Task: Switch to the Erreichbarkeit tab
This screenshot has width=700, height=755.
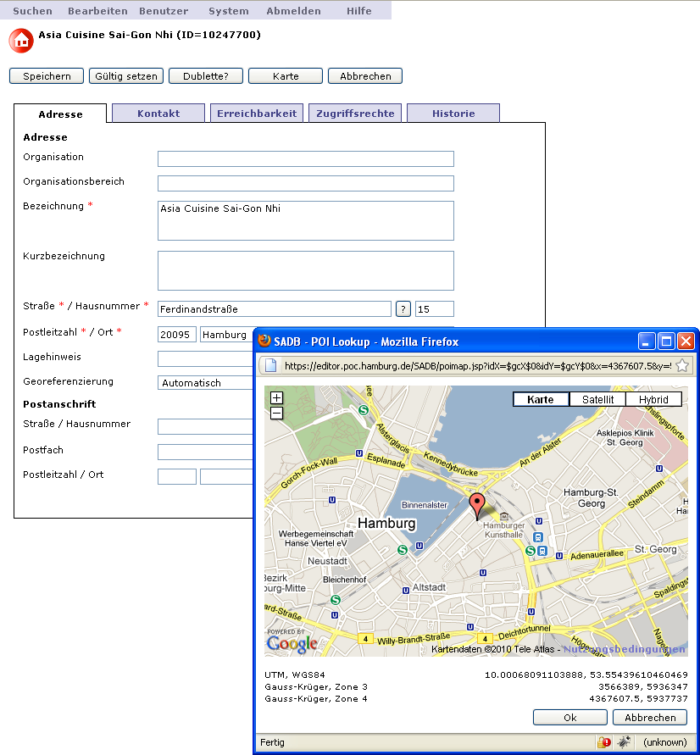Action: point(257,114)
